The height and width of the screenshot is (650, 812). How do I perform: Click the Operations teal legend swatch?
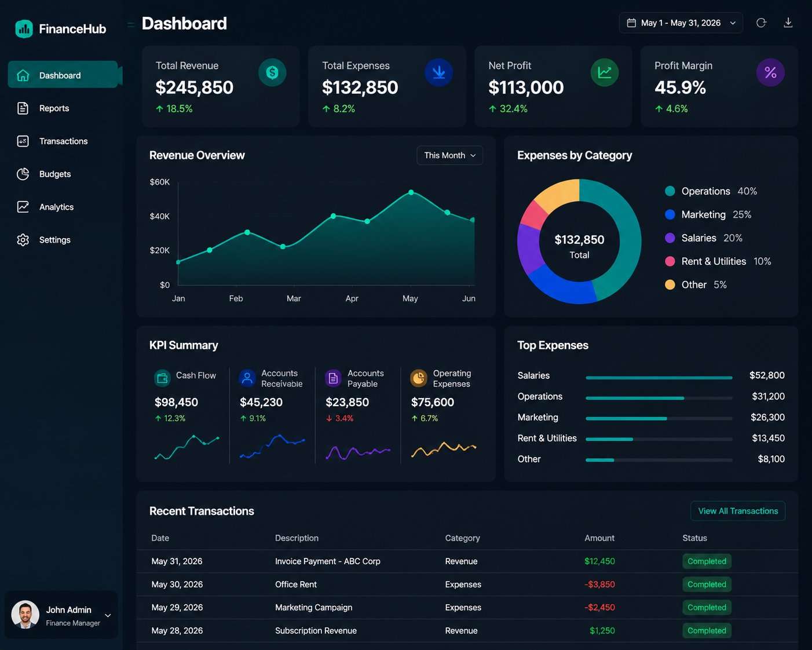(670, 191)
